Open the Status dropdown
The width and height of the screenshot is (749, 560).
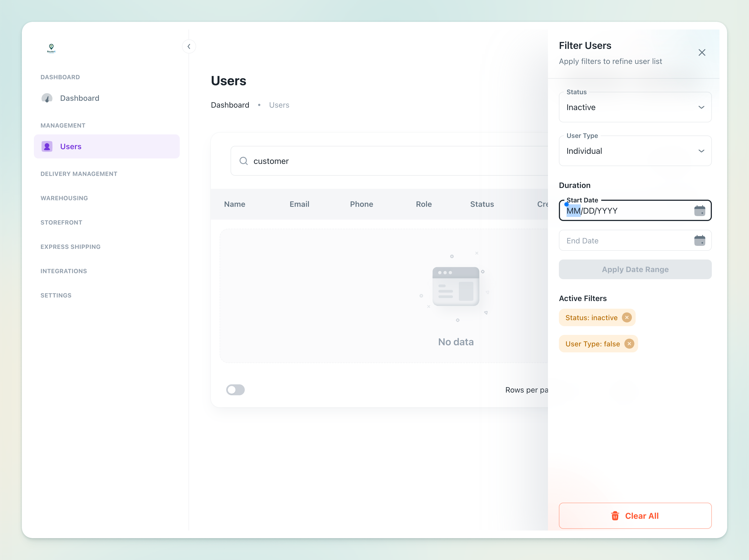[635, 107]
